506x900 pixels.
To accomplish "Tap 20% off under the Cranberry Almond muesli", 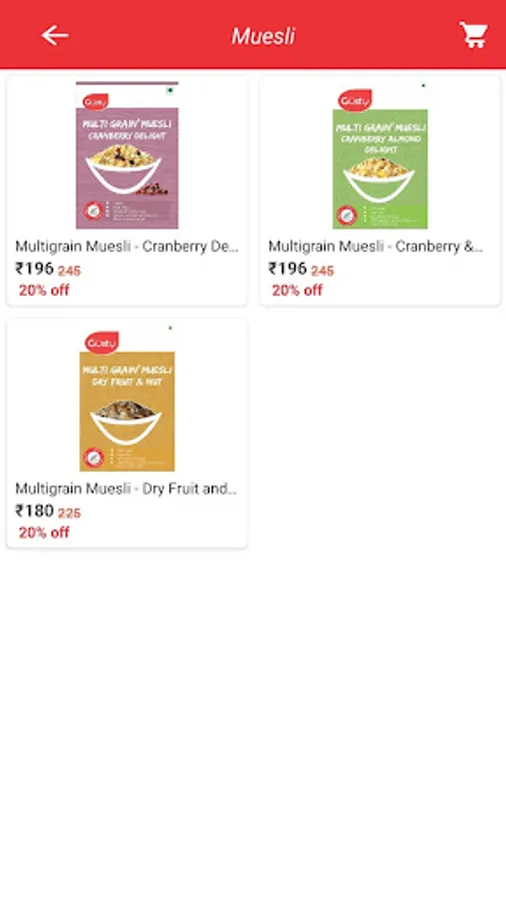I will (297, 290).
